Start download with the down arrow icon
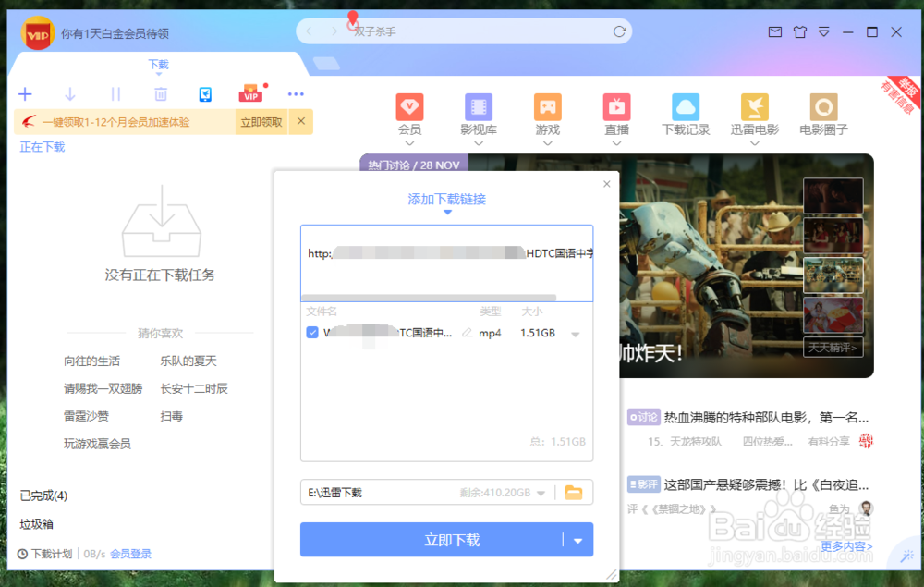Screen dimensions: 924x587 tap(70, 93)
